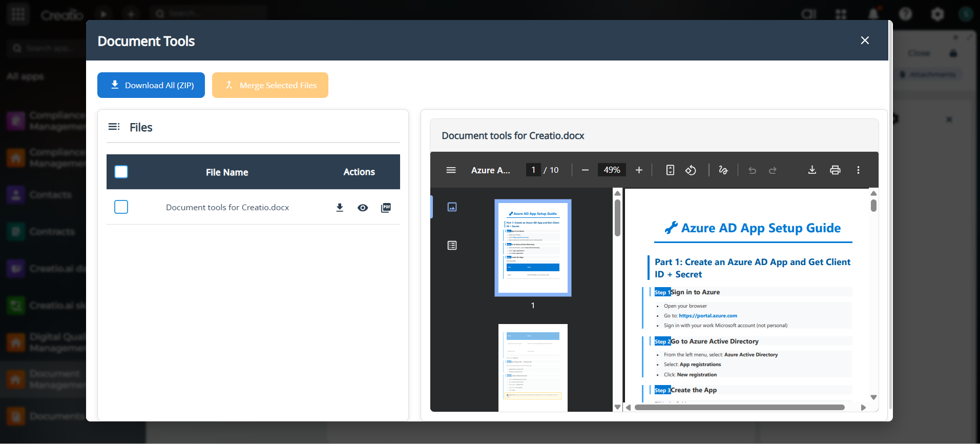
Task: Tick the checkbox for Document tools for Creatio.docx
Action: 121,207
